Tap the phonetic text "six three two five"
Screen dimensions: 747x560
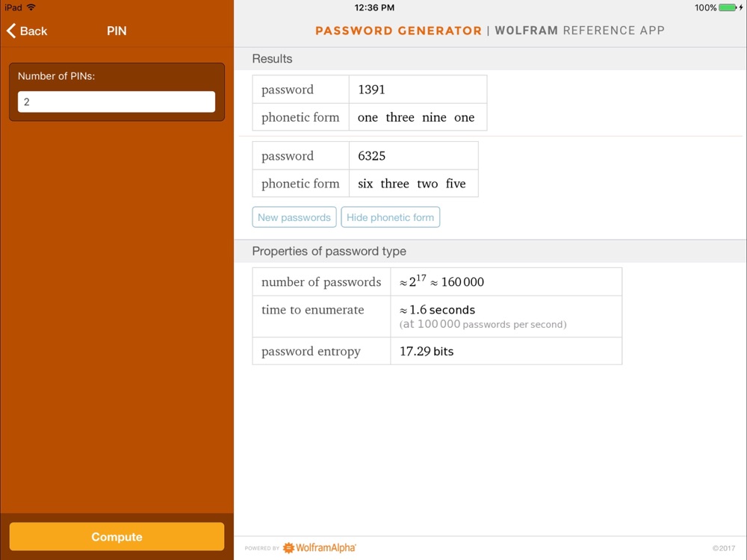point(412,184)
